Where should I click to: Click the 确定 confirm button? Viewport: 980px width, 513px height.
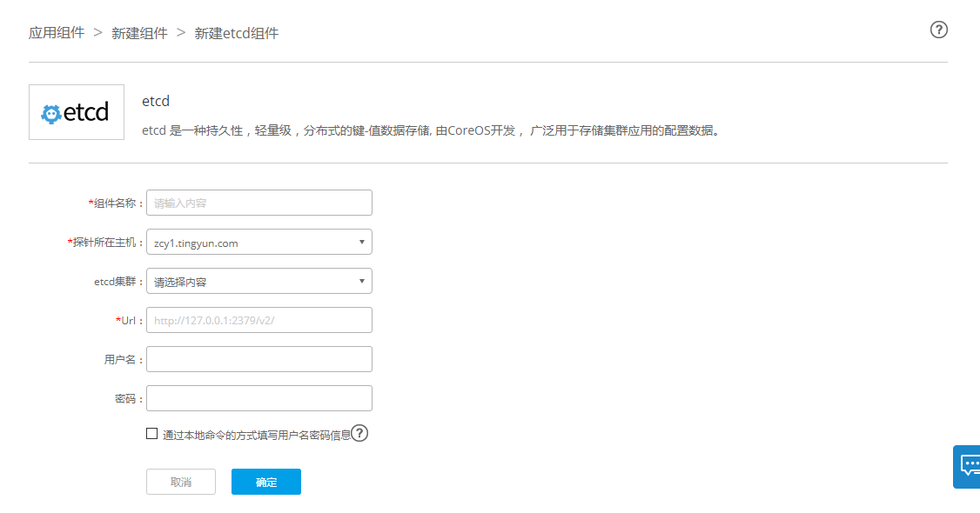[266, 482]
